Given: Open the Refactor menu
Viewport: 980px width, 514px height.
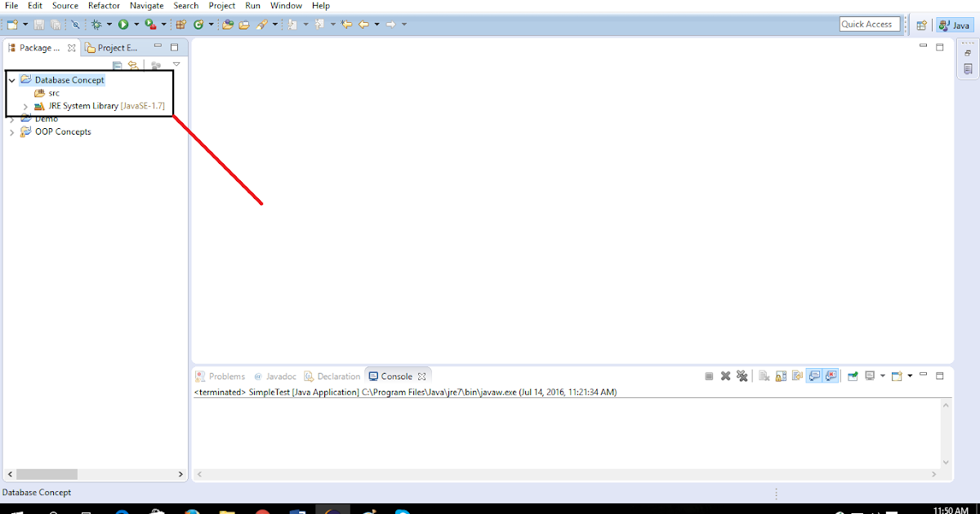Looking at the screenshot, I should point(103,6).
